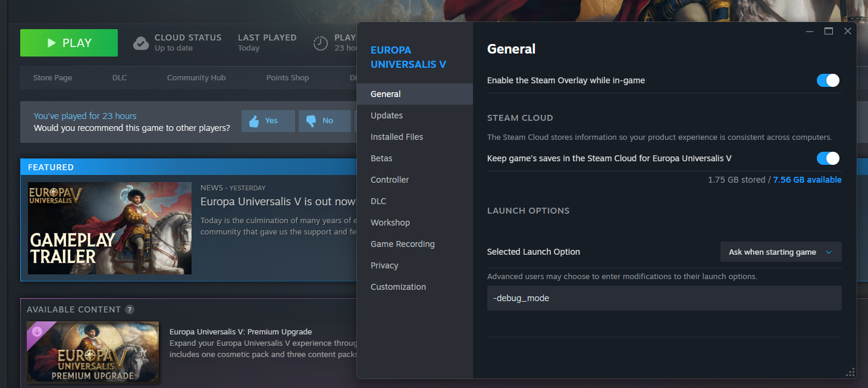The width and height of the screenshot is (868, 388).
Task: Click the play time clock icon
Action: (x=321, y=43)
